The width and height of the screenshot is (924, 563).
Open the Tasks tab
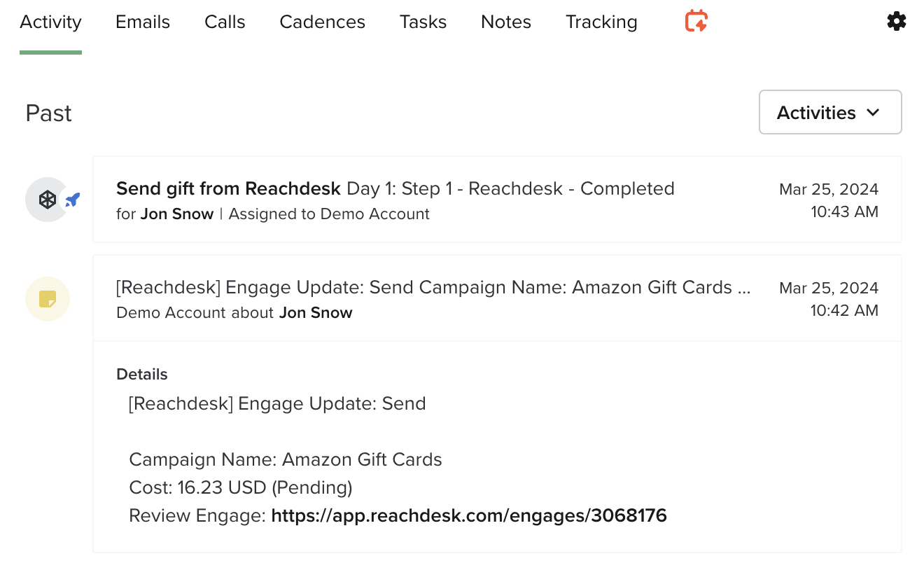click(x=423, y=22)
